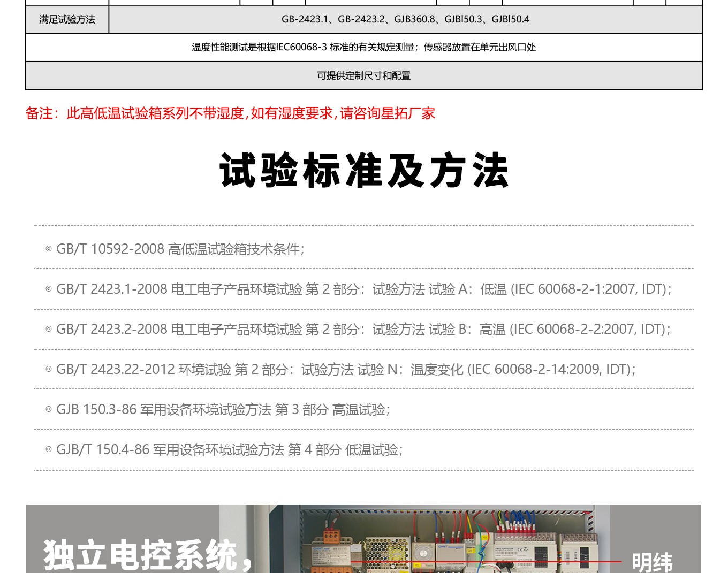Click the 第 4 部分 低温试验 military standard line
The image size is (728, 573).
[345, 450]
